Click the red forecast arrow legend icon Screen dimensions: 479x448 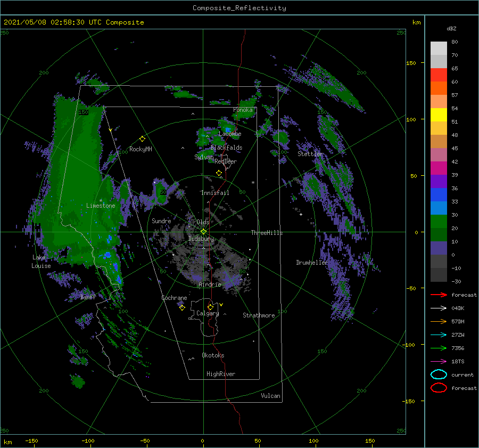(x=439, y=295)
